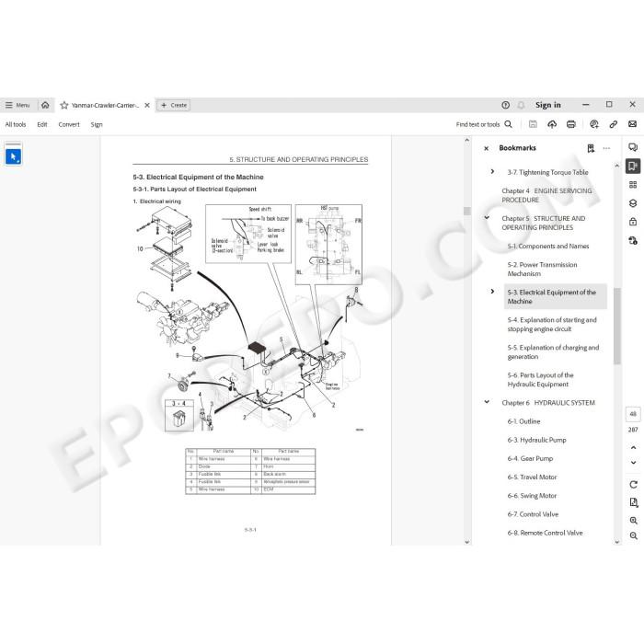Open page thumbnails panel icon
The width and height of the screenshot is (644, 644).
pos(633,185)
